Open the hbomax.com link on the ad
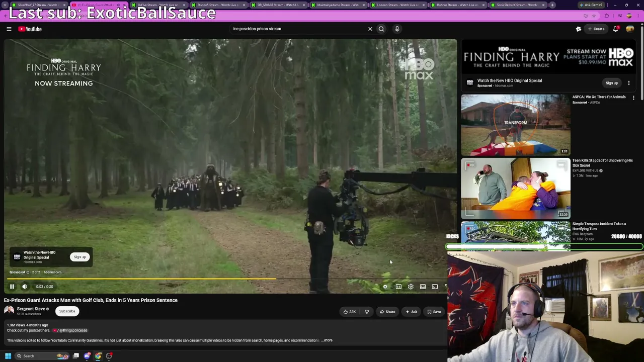Screen dimensions: 644x362 pyautogui.click(x=52, y=273)
